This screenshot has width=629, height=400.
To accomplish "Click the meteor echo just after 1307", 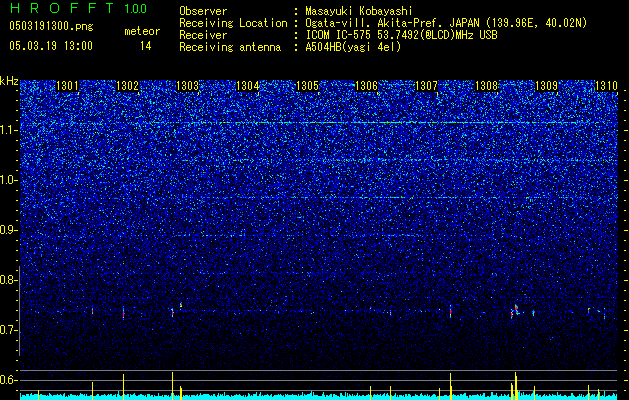I will pos(450,312).
